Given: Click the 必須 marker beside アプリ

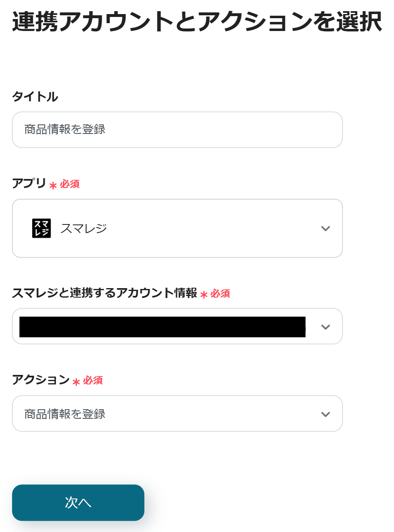Looking at the screenshot, I should [70, 184].
